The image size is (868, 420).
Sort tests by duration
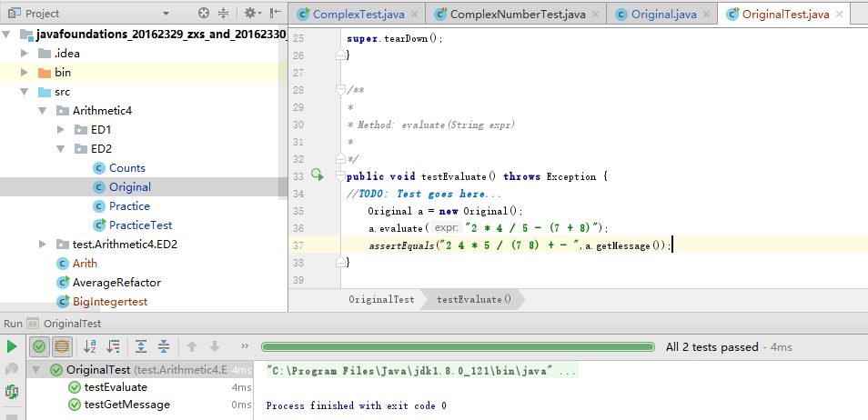coord(113,347)
